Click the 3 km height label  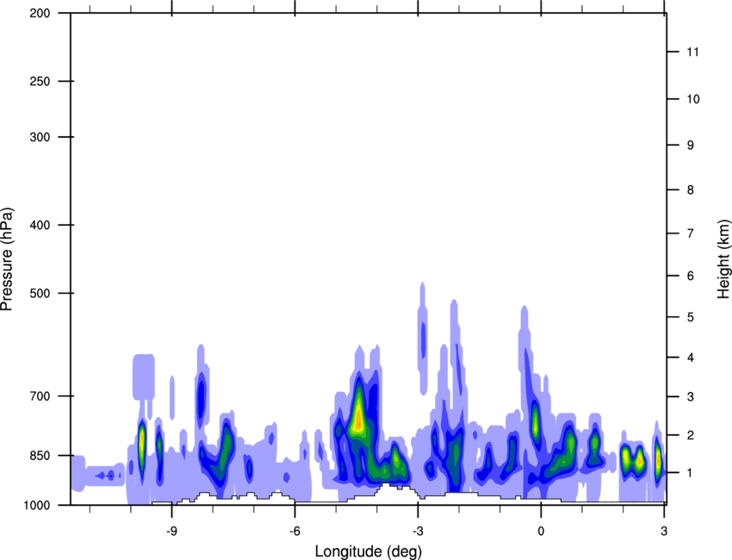(x=691, y=397)
